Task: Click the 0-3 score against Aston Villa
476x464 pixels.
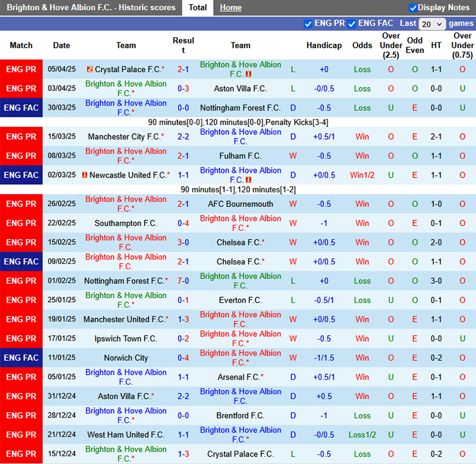Action: click(x=183, y=89)
